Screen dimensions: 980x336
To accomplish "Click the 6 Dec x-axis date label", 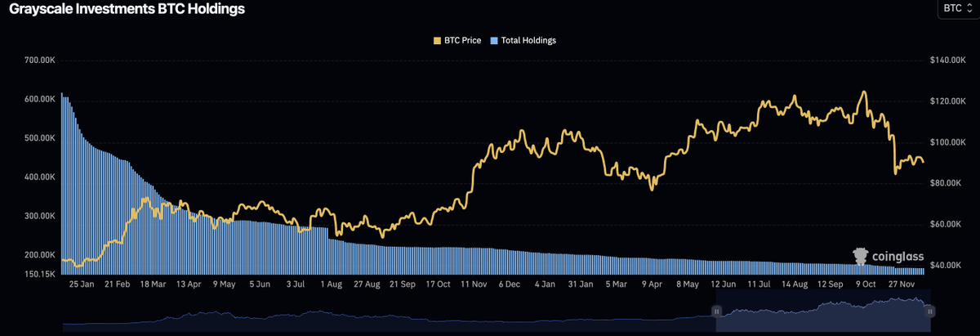I will 509,284.
